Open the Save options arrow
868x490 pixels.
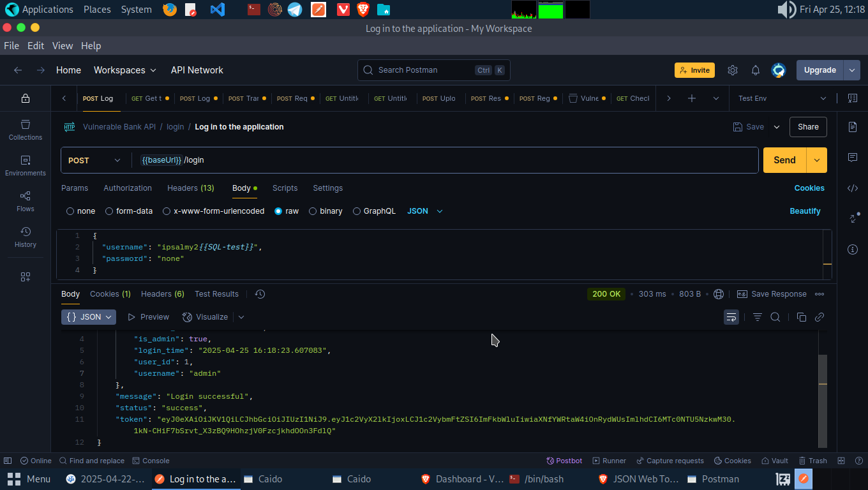point(777,127)
